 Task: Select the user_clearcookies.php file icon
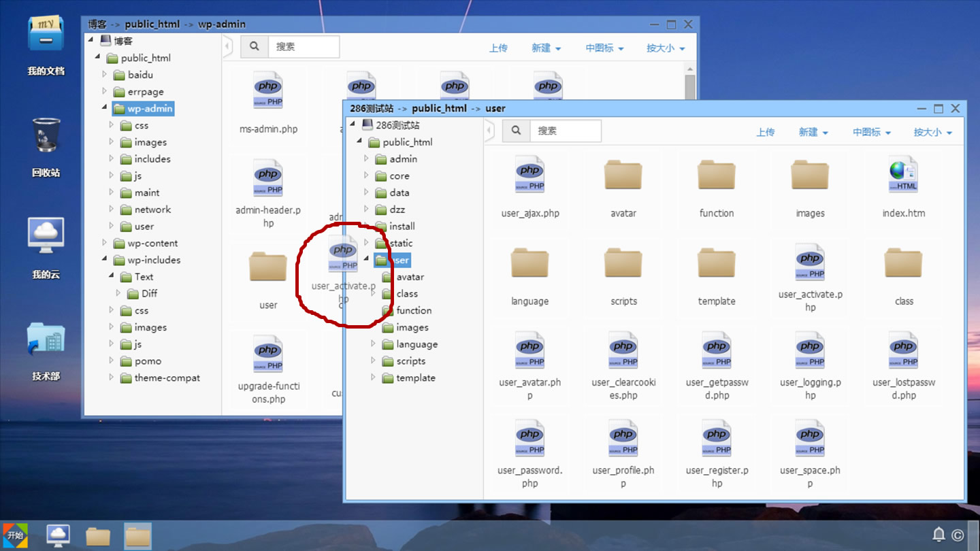[x=623, y=350]
